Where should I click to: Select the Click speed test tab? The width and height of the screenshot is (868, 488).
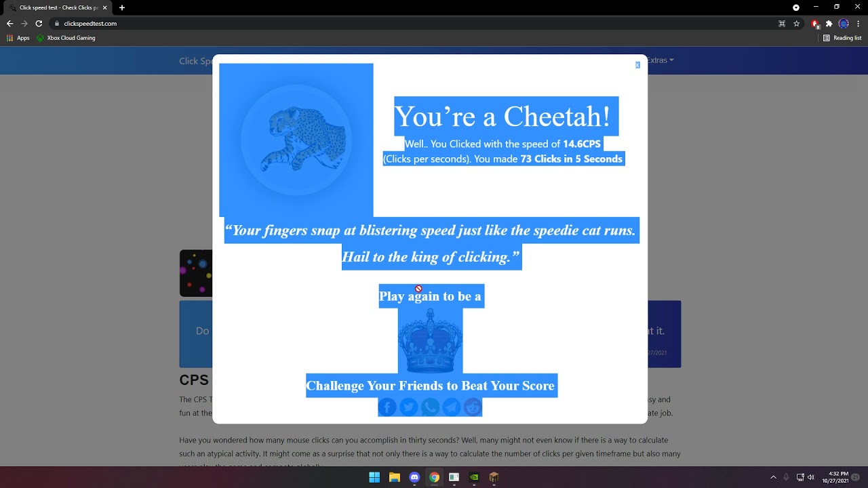pyautogui.click(x=58, y=7)
